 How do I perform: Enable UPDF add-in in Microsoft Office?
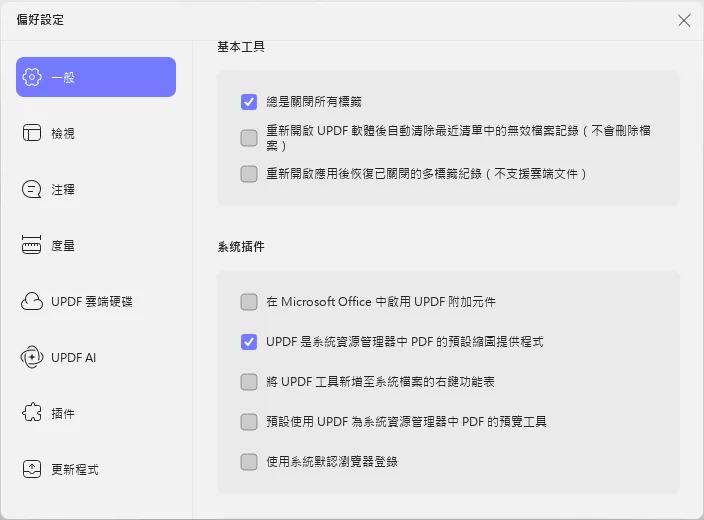point(249,302)
